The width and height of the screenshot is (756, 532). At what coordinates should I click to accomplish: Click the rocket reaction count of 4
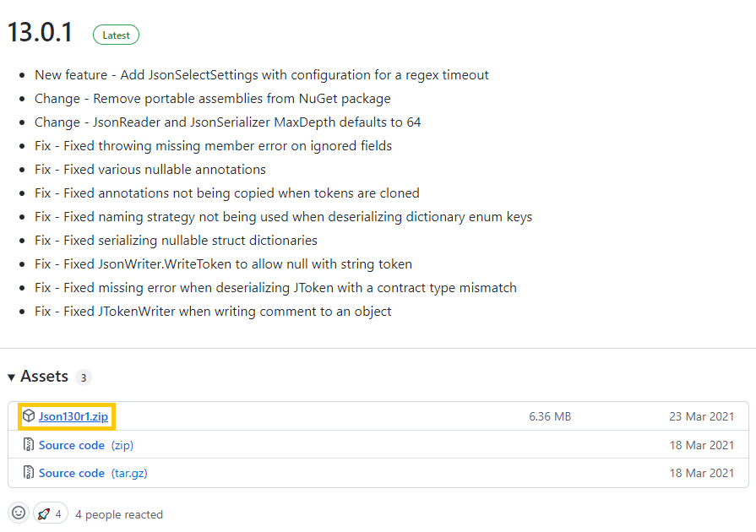click(x=58, y=514)
